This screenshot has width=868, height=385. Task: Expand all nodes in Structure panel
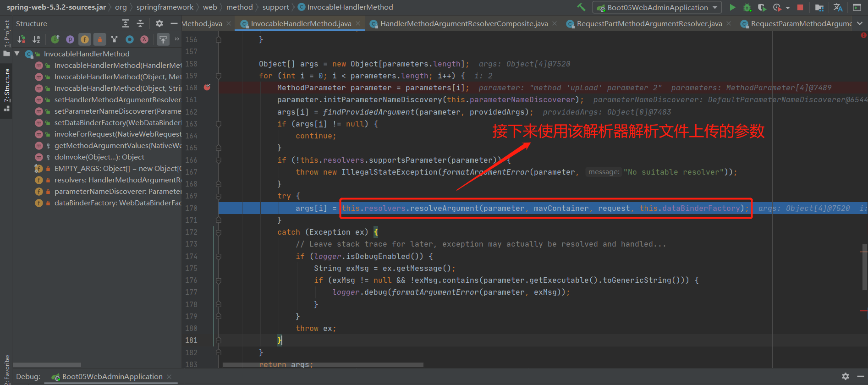[x=126, y=23]
